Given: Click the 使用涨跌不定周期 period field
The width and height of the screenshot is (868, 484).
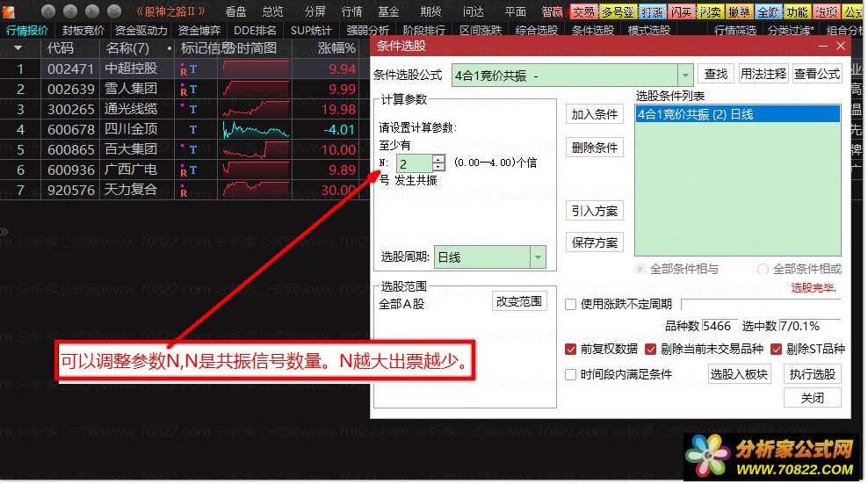Looking at the screenshot, I should (x=761, y=305).
